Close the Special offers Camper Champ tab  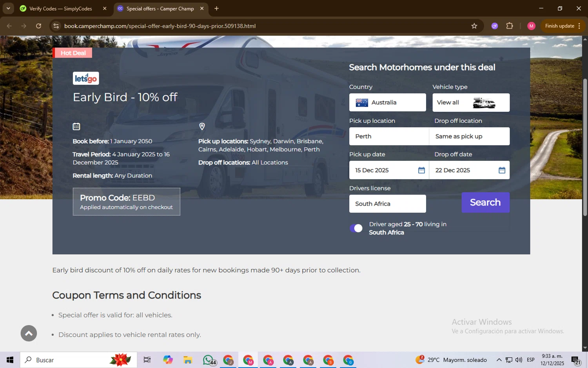tap(202, 9)
